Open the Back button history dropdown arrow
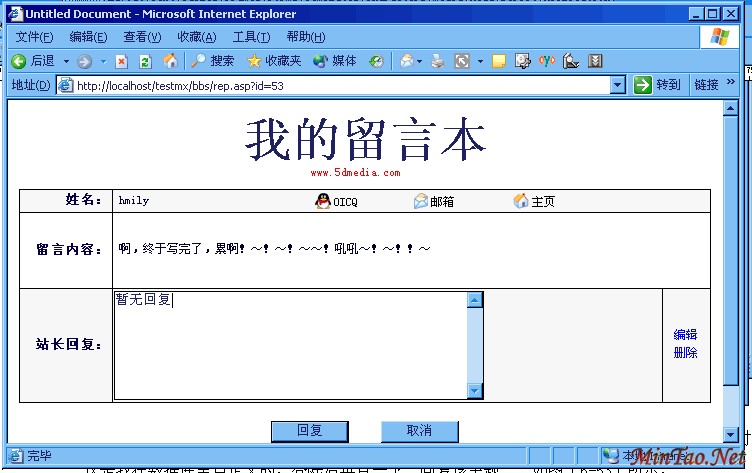Image resolution: width=752 pixels, height=473 pixels. (66, 61)
